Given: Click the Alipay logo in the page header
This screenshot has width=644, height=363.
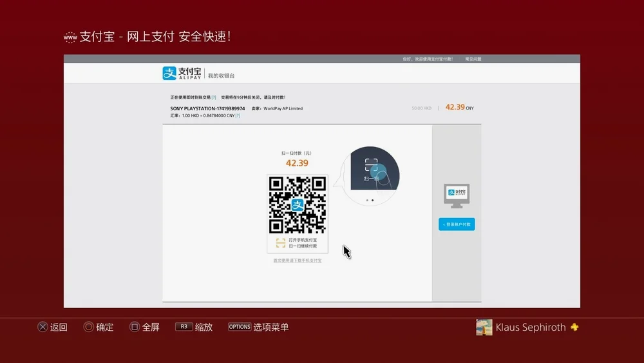Looking at the screenshot, I should pyautogui.click(x=182, y=73).
